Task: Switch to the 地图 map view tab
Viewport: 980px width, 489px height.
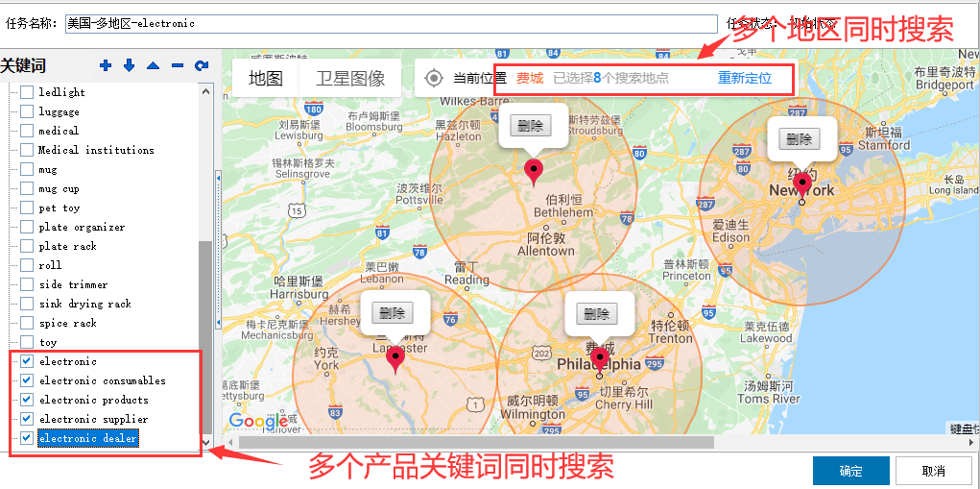Action: coord(266,78)
